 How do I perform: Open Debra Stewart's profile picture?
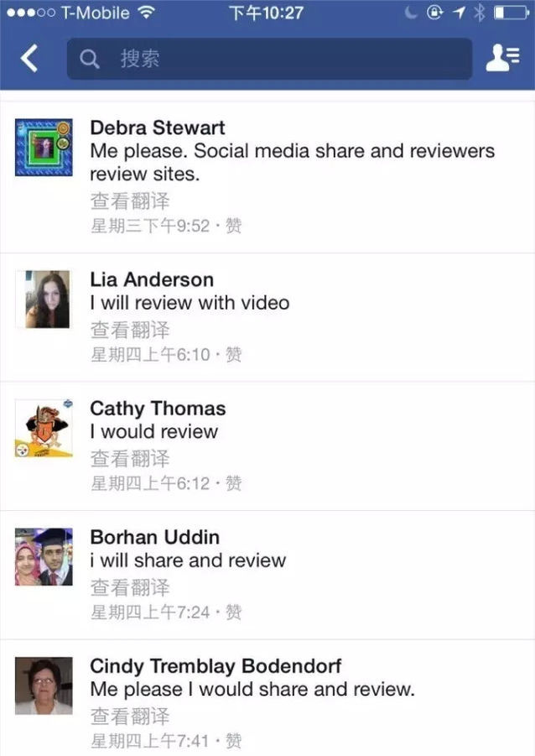click(44, 148)
